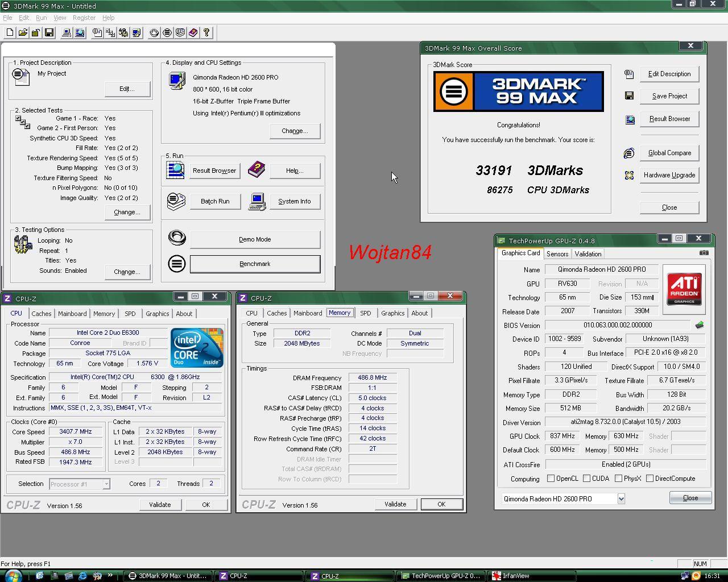This screenshot has height=582, width=728.
Task: Open Mainboard tab in left CPU-Z window
Action: tap(72, 314)
